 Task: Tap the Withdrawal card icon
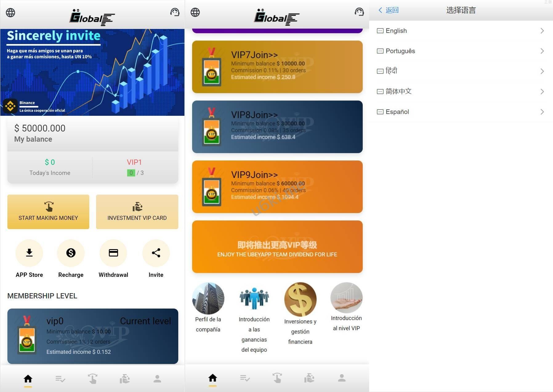pyautogui.click(x=113, y=253)
